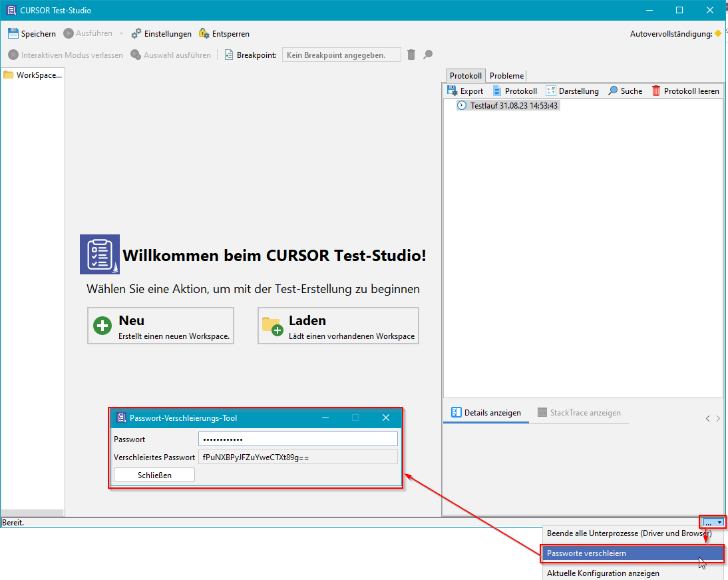Clear log with Protokoll leeren

pyautogui.click(x=657, y=91)
